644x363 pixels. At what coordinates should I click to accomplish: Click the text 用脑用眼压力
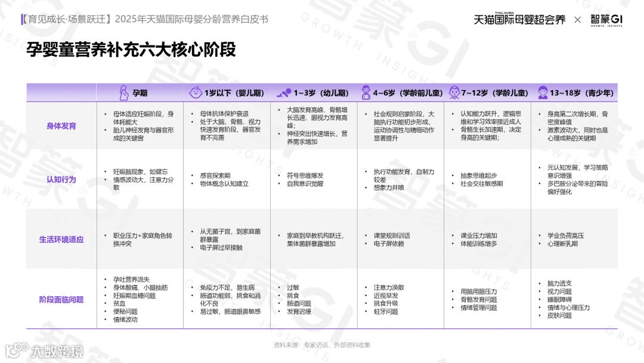tap(478, 291)
